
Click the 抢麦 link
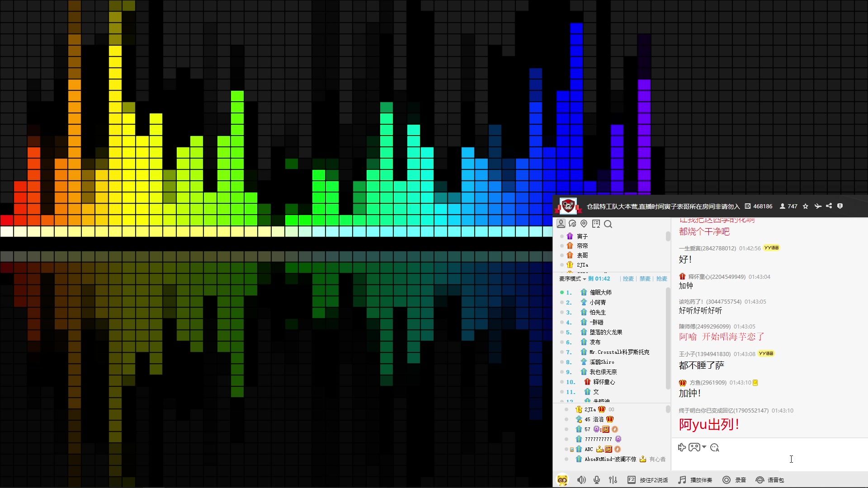(x=661, y=279)
